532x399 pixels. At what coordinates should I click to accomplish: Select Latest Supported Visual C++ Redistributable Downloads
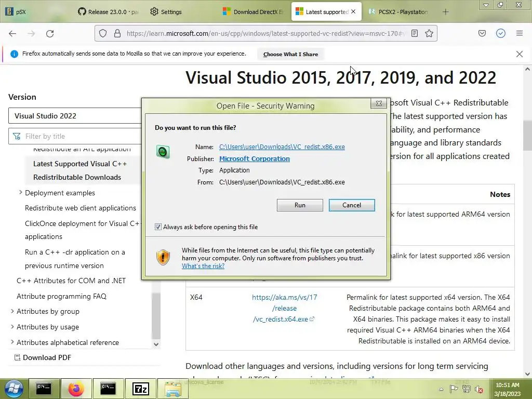click(80, 170)
